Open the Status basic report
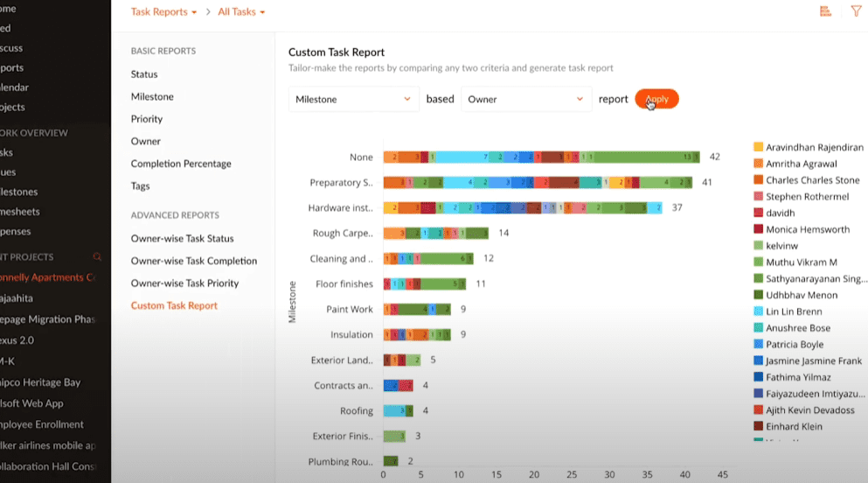The image size is (868, 483). click(x=144, y=74)
